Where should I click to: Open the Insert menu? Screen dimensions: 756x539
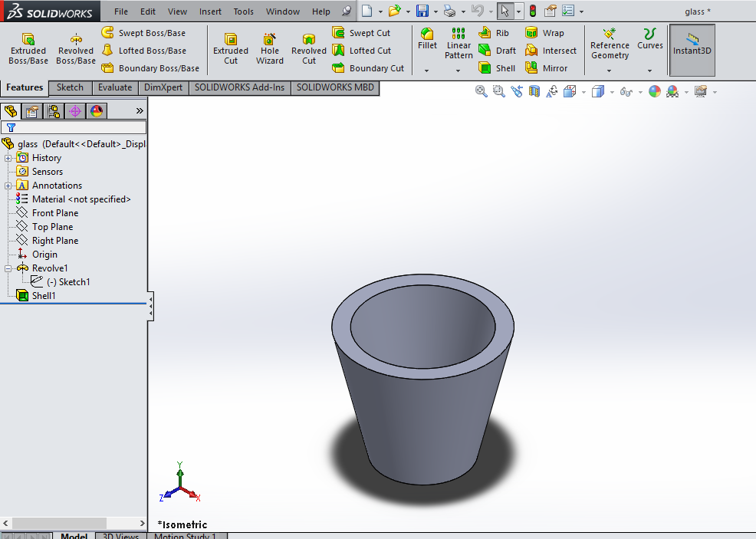210,12
